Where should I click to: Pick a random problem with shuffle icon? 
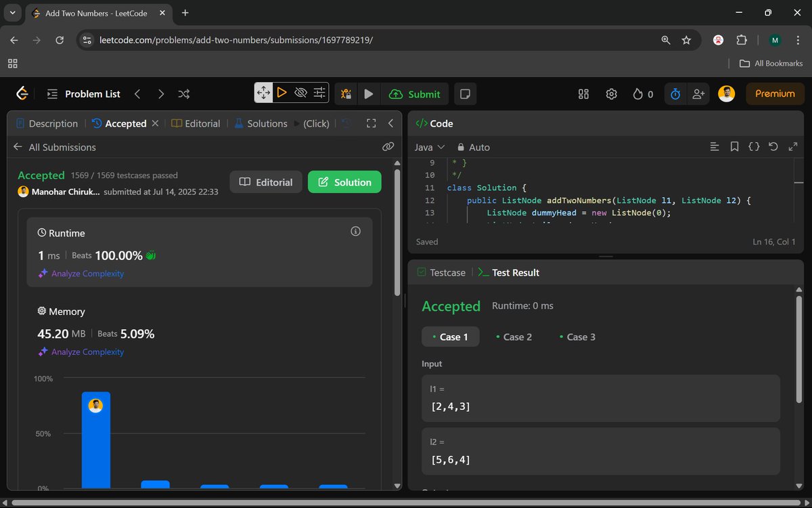click(183, 94)
